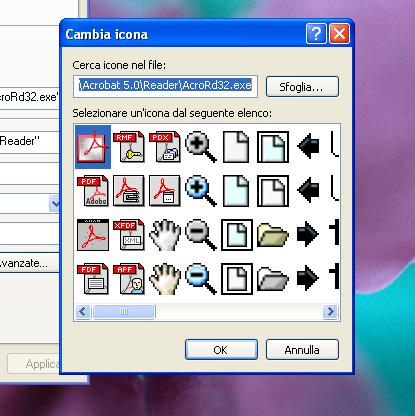Viewport: 415px width, 416px height.
Task: Click the icon list horizontal scroll thumb
Action: 124,312
